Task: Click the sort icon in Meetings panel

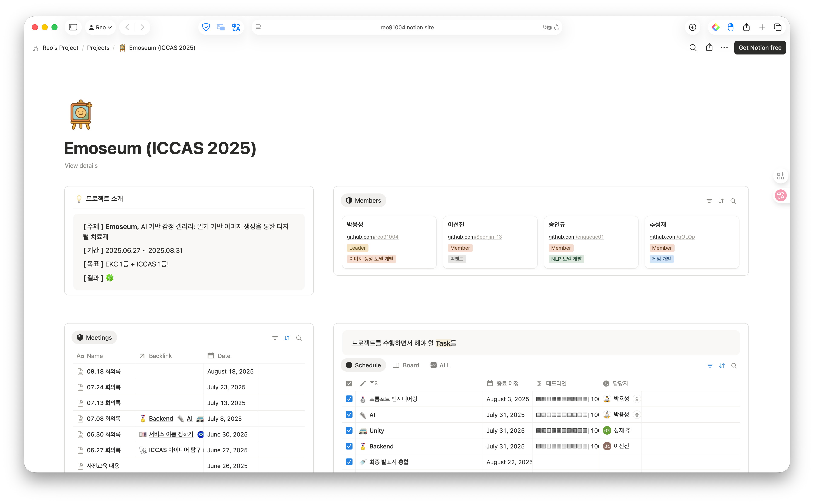Action: coord(287,338)
